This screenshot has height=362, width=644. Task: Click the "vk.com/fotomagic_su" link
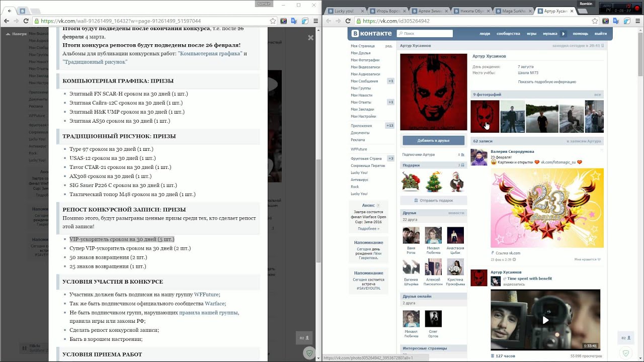(x=558, y=162)
